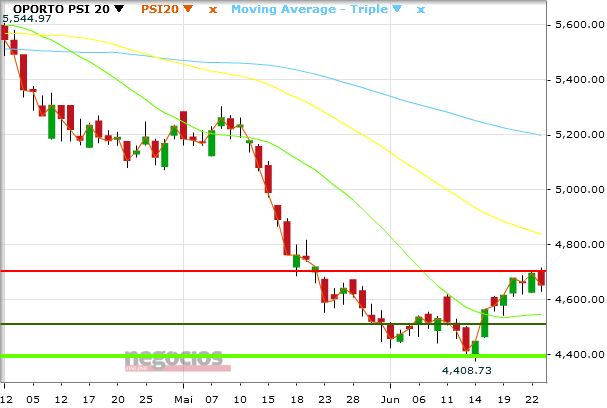Screen dimensions: 607x408
Task: Click the 28 date axis label
Action: tap(353, 399)
